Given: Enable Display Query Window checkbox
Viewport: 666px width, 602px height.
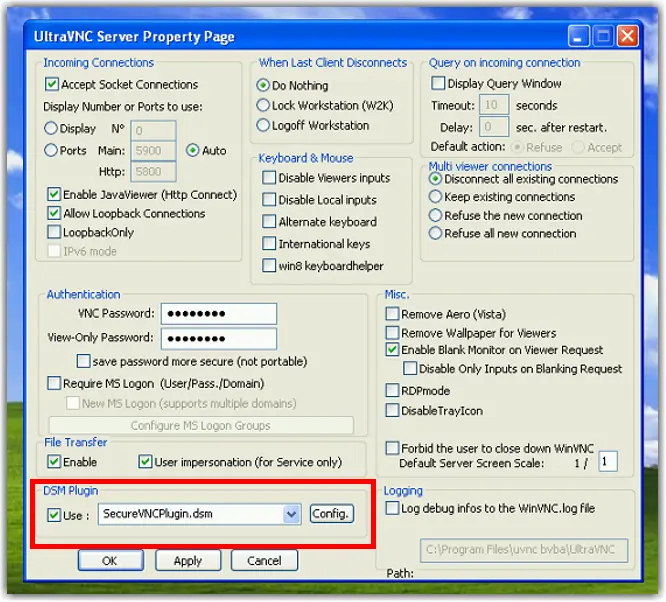Looking at the screenshot, I should click(x=438, y=83).
